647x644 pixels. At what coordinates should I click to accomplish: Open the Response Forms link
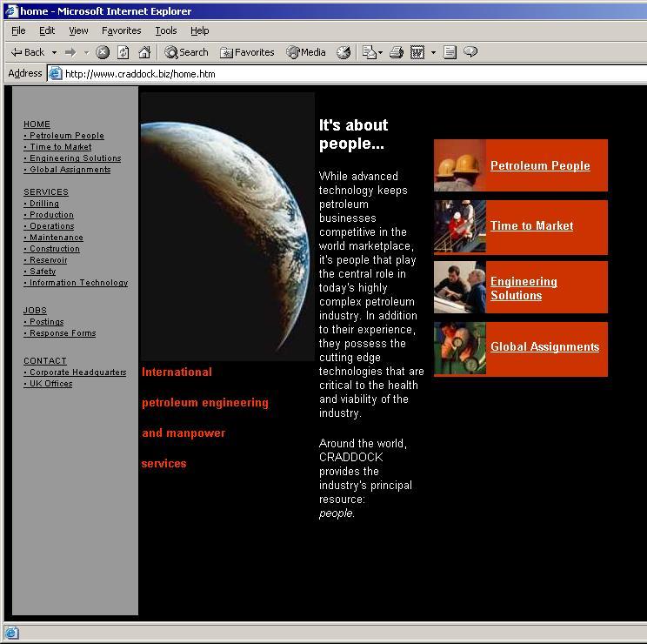[x=60, y=333]
